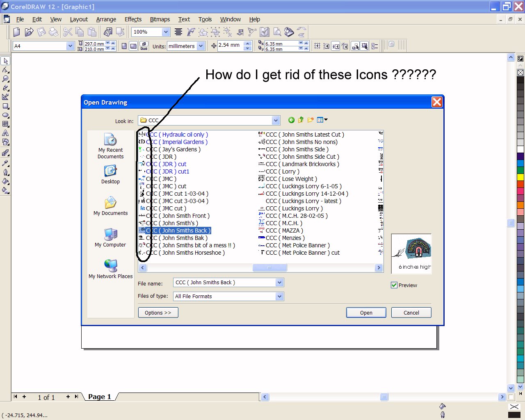
Task: Open the Arrange menu
Action: pos(106,19)
